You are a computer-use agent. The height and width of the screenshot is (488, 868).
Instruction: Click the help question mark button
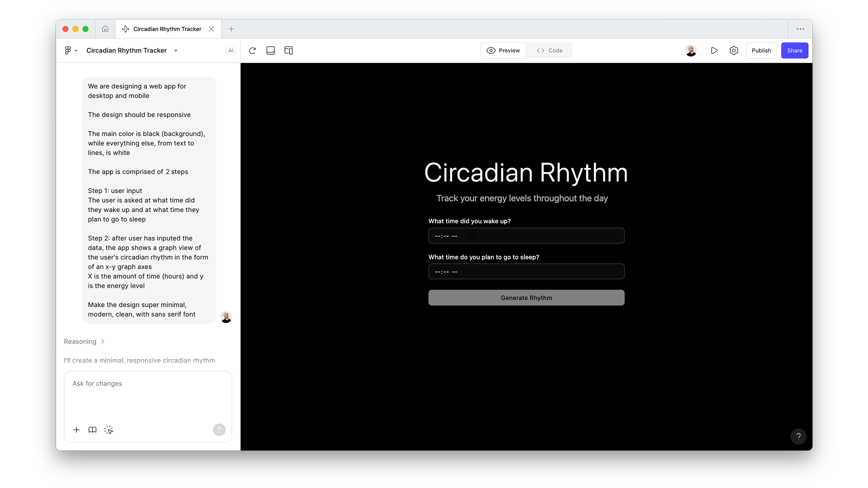[798, 436]
